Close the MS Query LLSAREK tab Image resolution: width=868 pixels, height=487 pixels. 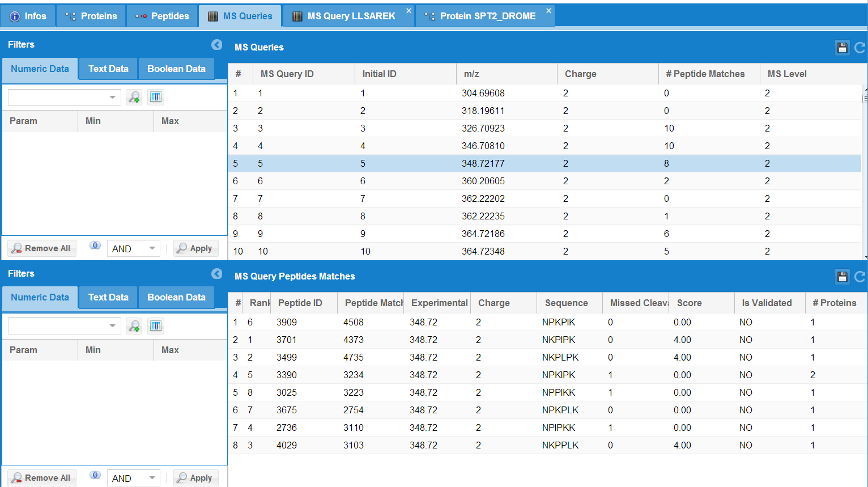click(x=409, y=11)
